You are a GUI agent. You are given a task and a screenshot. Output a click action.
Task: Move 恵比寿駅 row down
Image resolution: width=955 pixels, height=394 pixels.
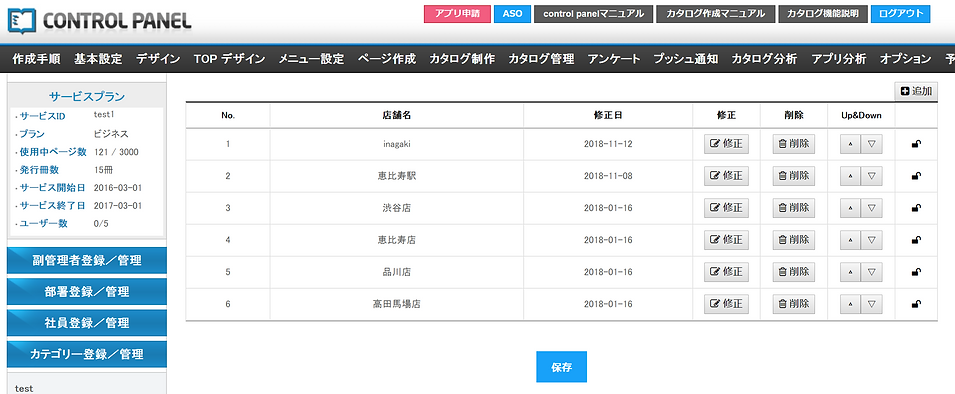[872, 176]
